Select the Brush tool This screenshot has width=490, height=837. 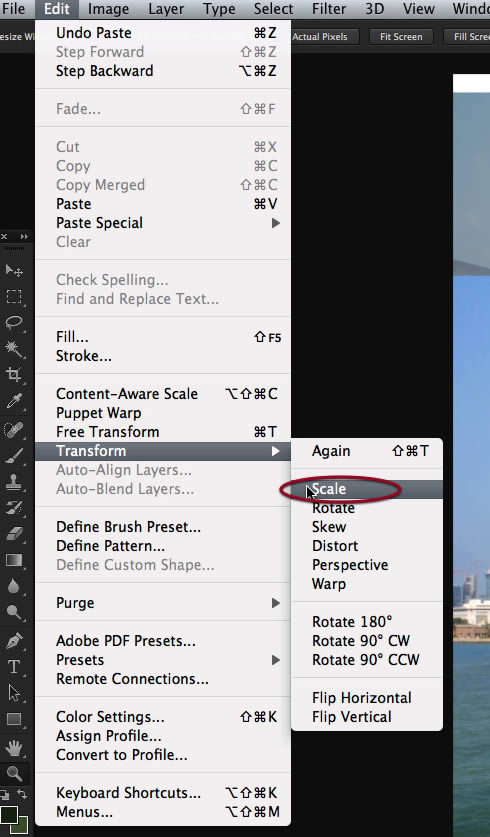(14, 456)
